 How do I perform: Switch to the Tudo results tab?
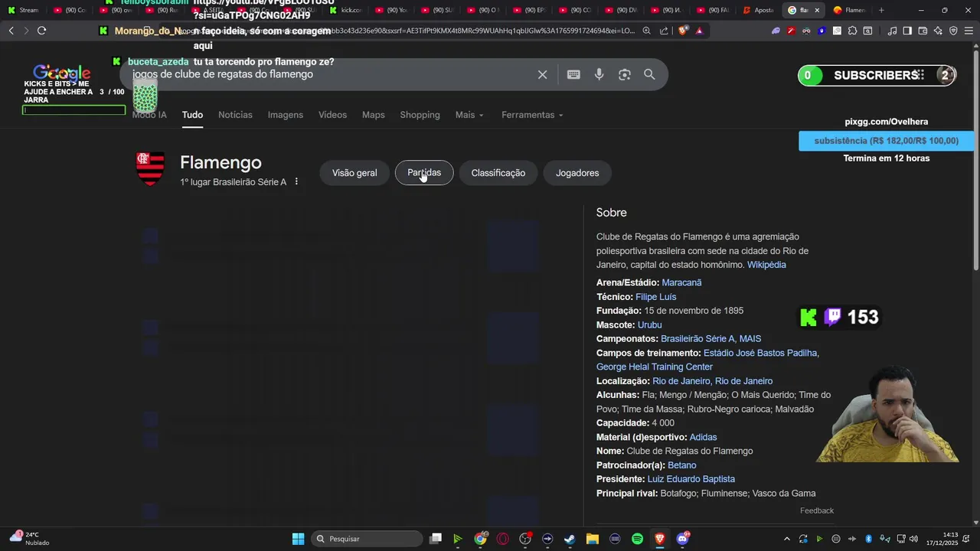[192, 115]
